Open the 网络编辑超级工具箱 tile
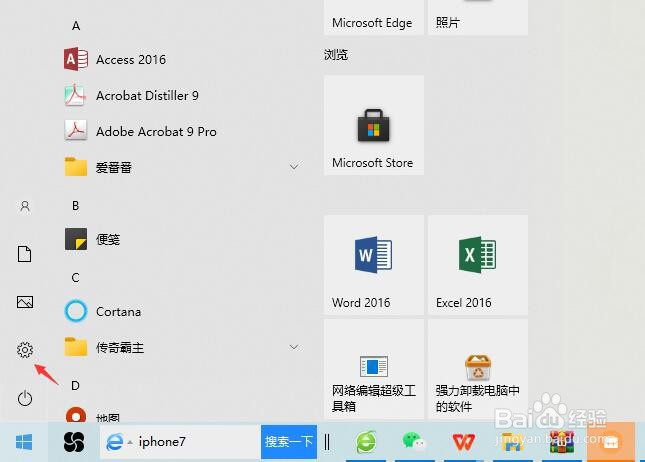The image size is (645, 462). tap(374, 369)
